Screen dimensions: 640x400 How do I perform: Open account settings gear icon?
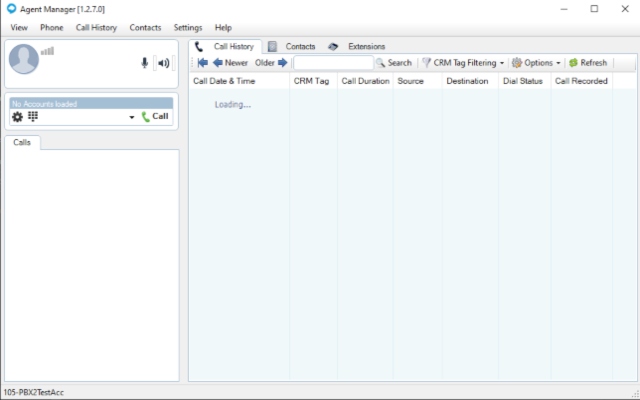point(17,117)
